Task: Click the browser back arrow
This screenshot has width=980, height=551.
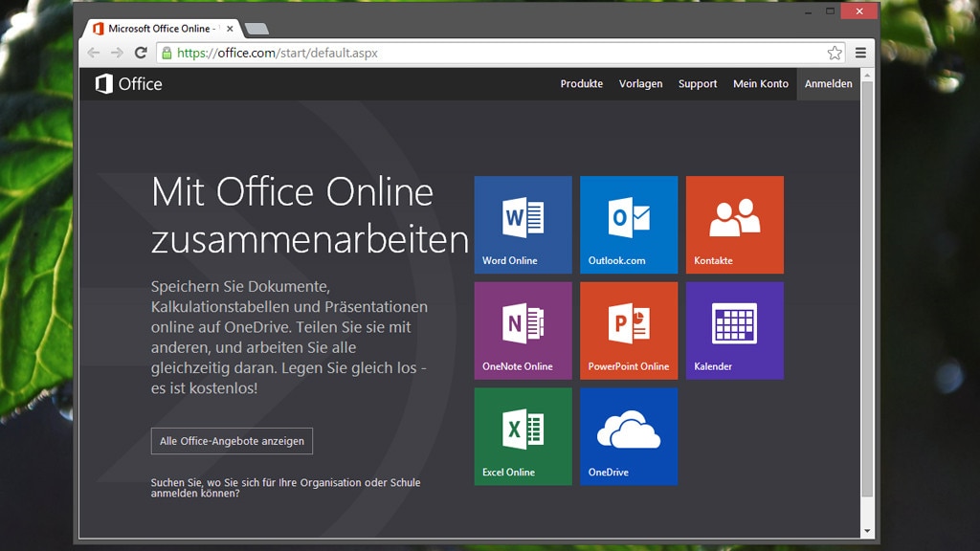Action: tap(94, 54)
